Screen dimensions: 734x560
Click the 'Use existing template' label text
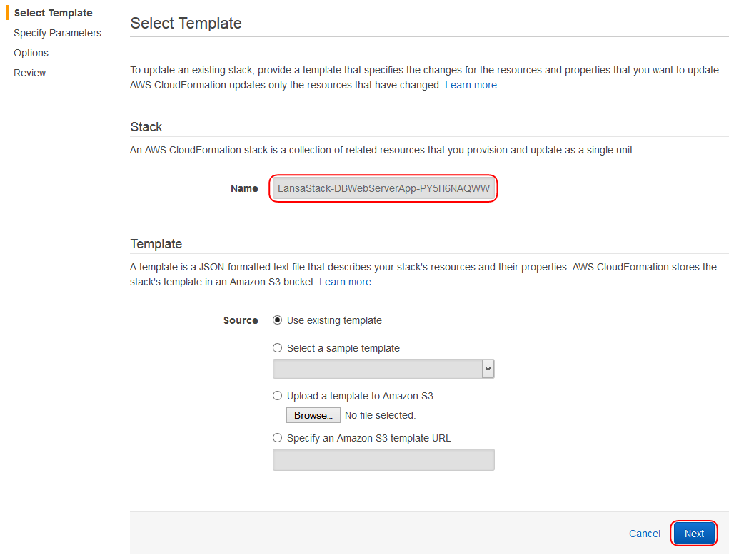[334, 320]
